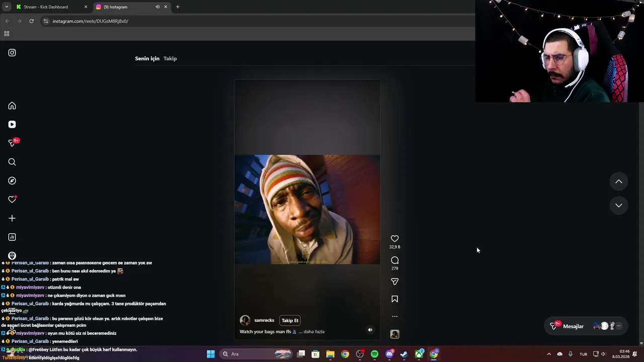The image size is (644, 362).
Task: Go back in browser history
Action: coord(7,21)
